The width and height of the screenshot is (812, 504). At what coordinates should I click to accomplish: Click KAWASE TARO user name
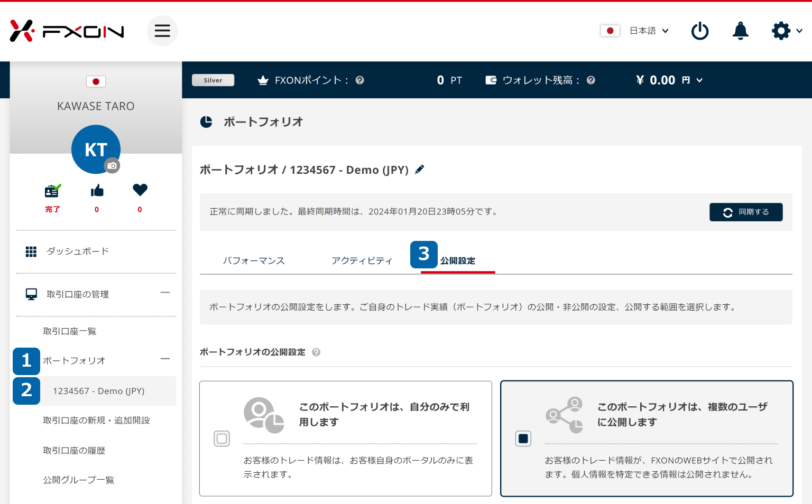coord(96,106)
